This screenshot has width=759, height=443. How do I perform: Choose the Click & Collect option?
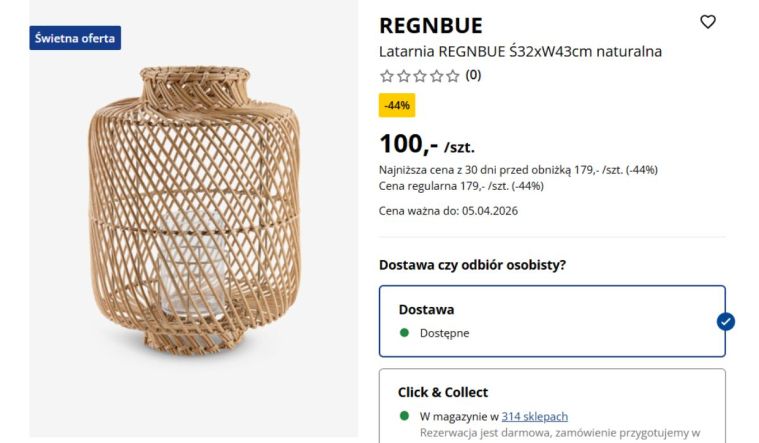click(552, 392)
